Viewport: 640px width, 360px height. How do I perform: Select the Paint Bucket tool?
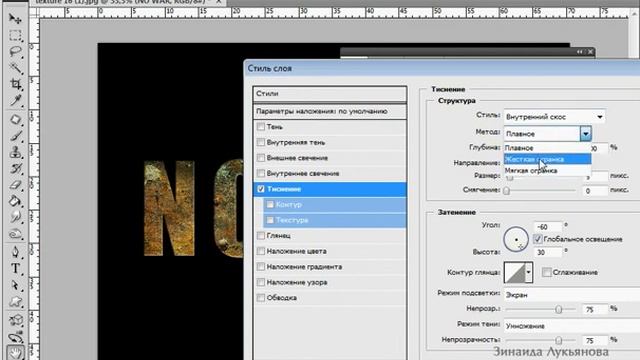(x=15, y=201)
